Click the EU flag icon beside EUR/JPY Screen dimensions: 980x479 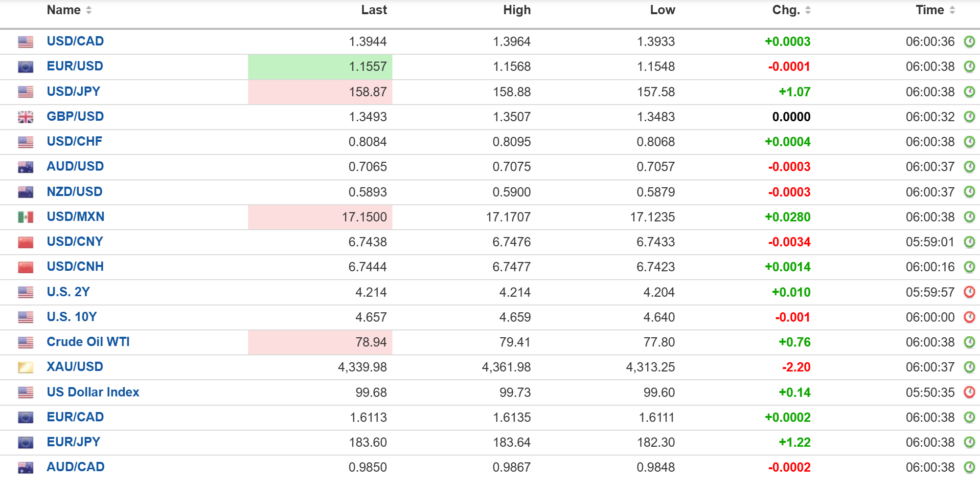click(x=25, y=442)
